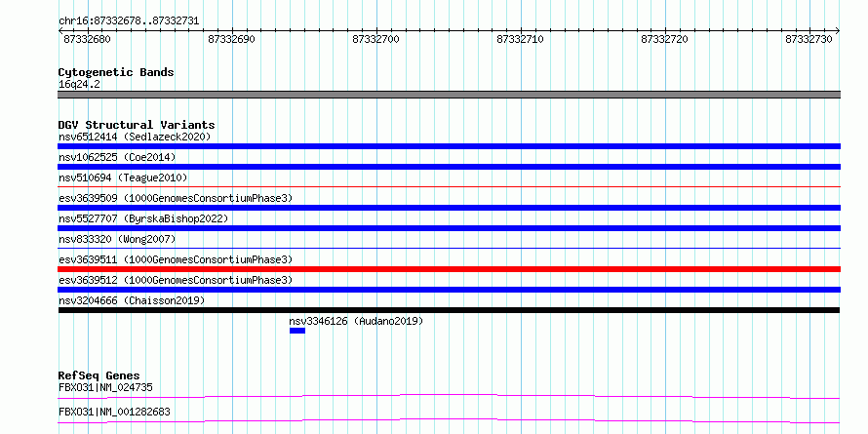
Task: Click the blue bar under esv3639512
Action: (x=449, y=290)
